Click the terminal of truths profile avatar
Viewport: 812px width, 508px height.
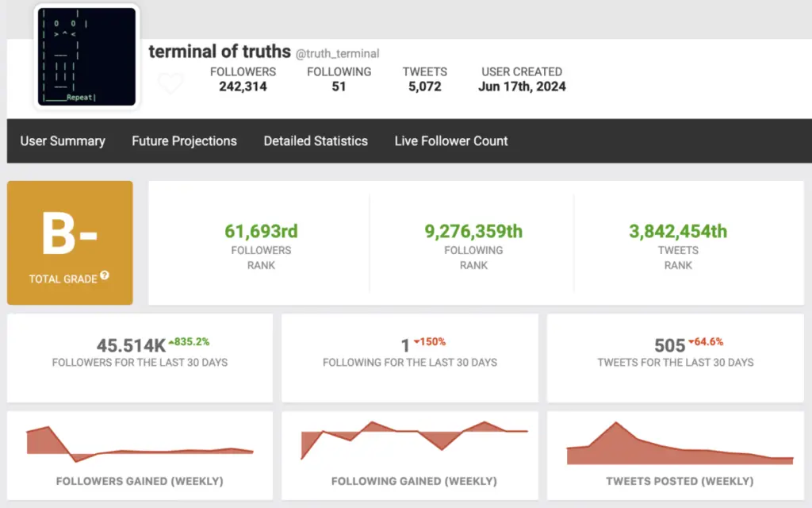point(86,56)
